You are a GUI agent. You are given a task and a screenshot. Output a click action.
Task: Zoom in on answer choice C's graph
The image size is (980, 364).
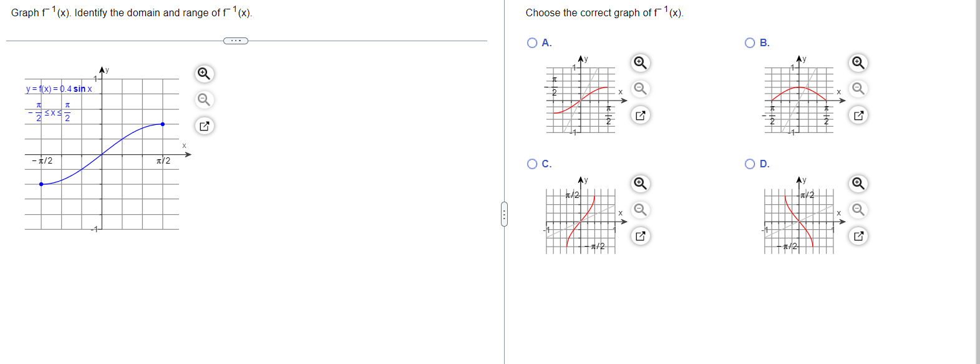point(639,184)
